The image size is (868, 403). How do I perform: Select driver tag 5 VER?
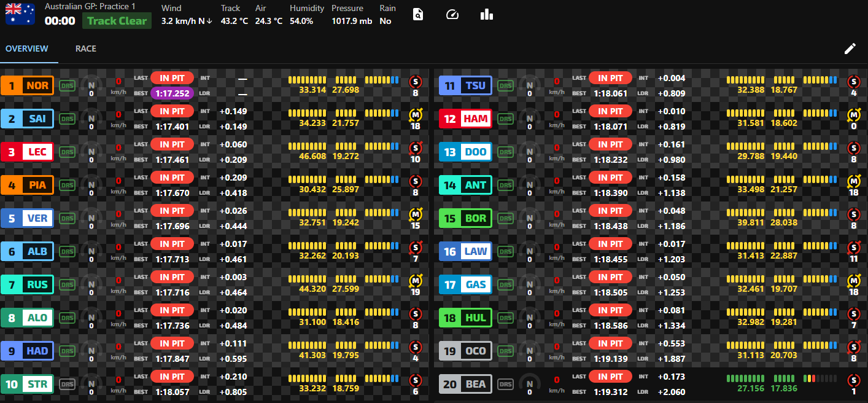pos(28,218)
